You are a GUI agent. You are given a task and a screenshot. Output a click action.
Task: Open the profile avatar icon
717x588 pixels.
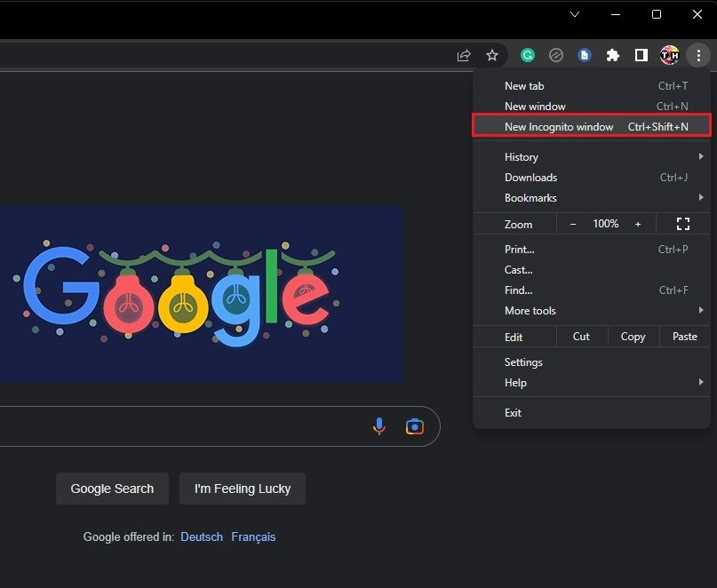click(669, 55)
